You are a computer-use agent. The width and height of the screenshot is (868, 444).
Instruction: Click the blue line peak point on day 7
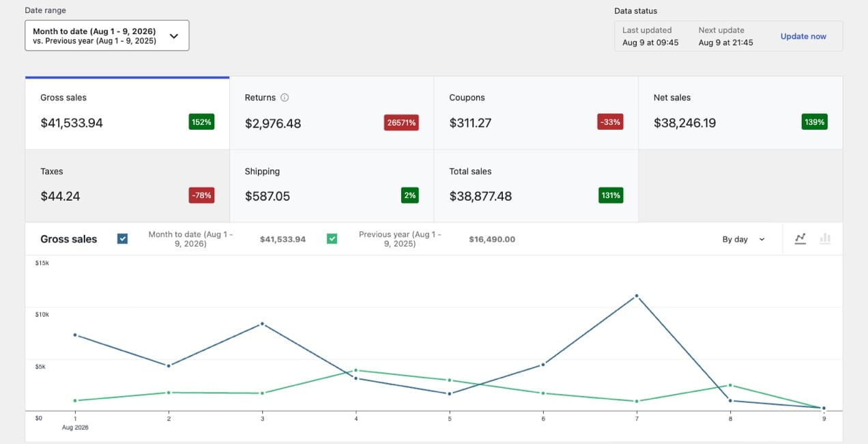[x=637, y=296]
